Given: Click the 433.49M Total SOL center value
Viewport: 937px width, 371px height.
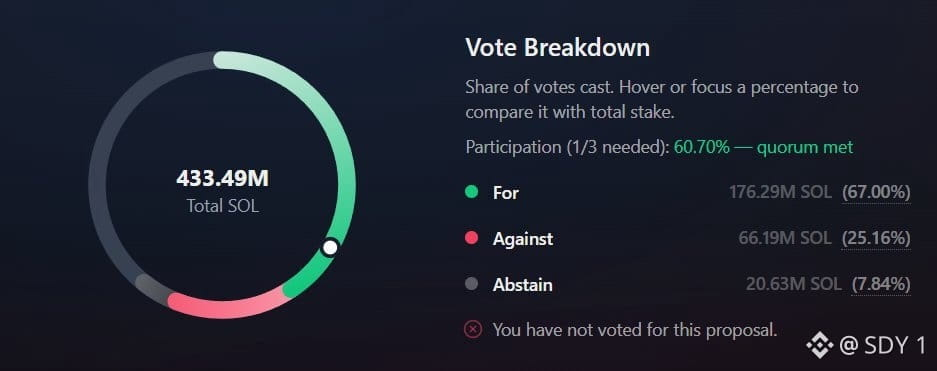Looking at the screenshot, I should (x=222, y=179).
